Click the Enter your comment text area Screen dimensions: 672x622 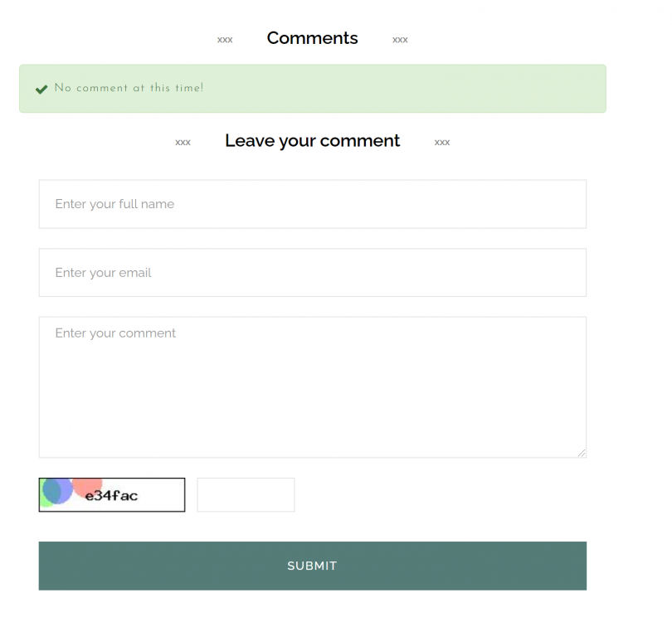[x=312, y=386]
